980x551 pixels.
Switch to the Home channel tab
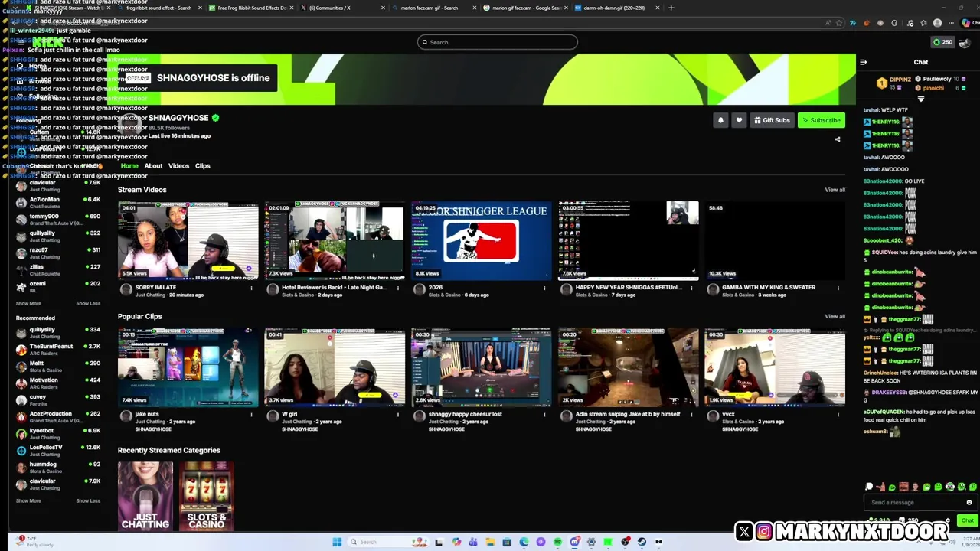pos(129,166)
